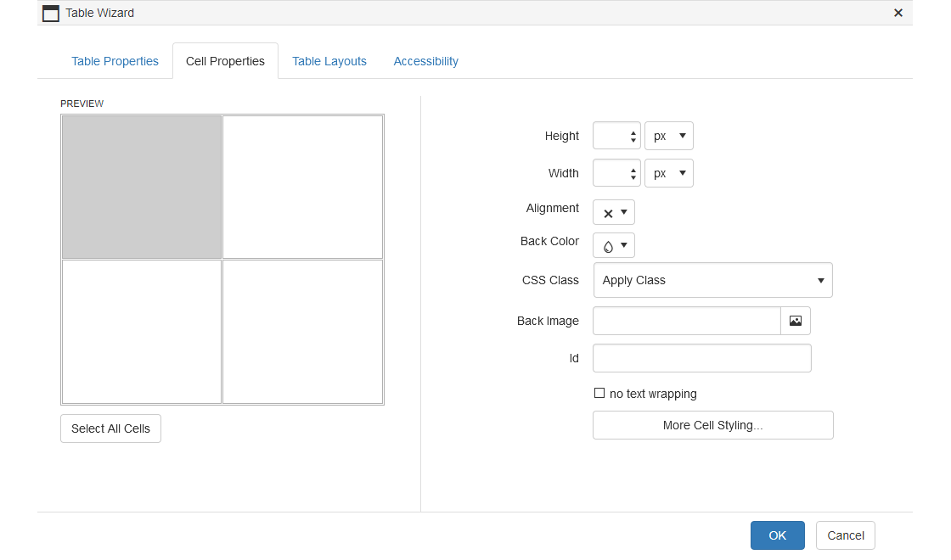The width and height of the screenshot is (951, 560).
Task: Open the Back Image browse icon
Action: coord(795,321)
